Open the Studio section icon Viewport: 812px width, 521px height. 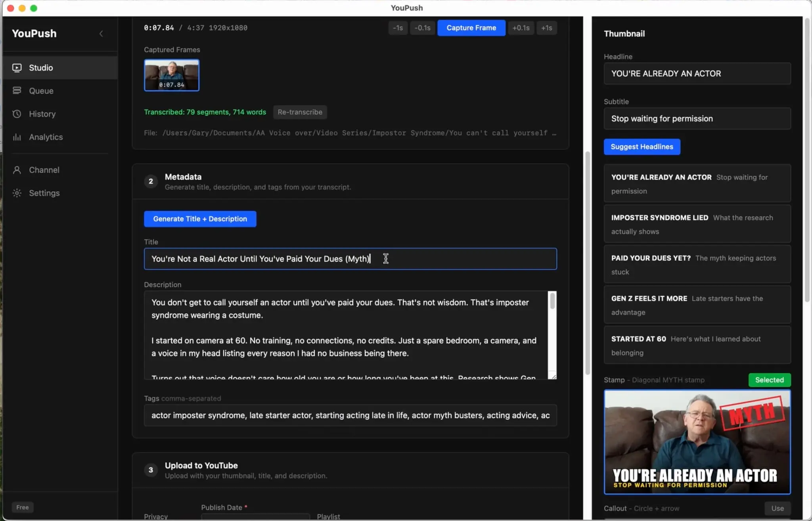tap(17, 68)
